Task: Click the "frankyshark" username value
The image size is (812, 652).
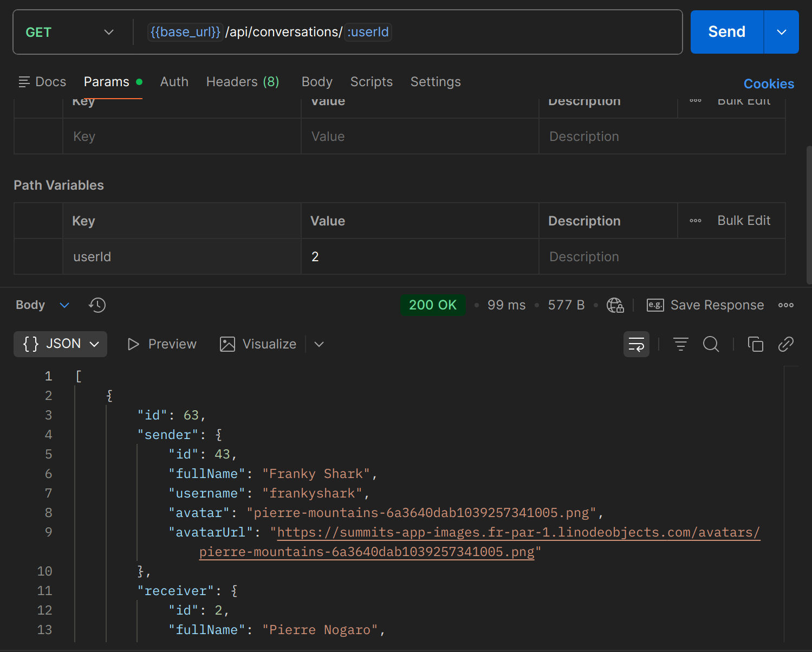Action: [312, 493]
